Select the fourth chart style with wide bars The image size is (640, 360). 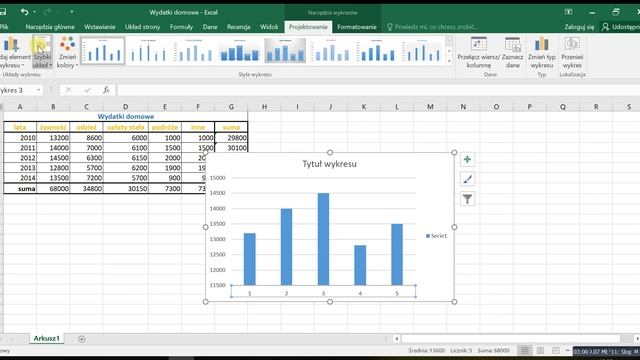[x=240, y=51]
